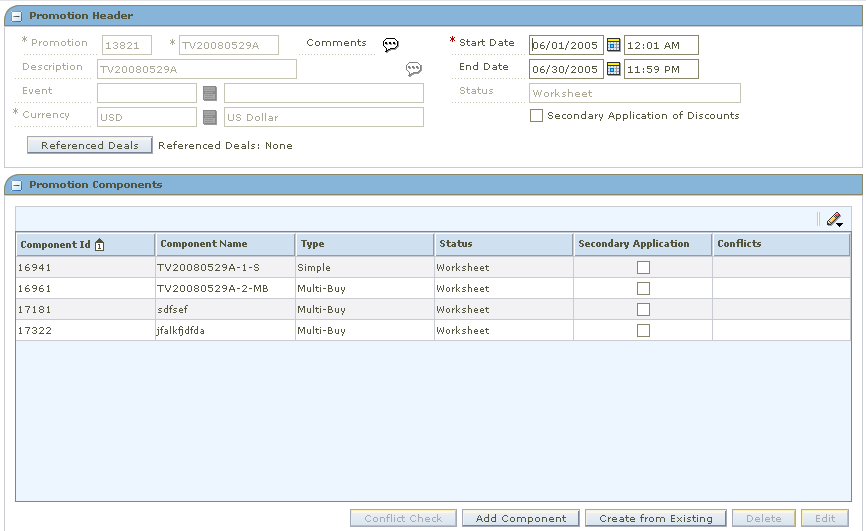Image resolution: width=866 pixels, height=531 pixels.
Task: Click component name TV20080529A-1-S
Action: pos(208,267)
